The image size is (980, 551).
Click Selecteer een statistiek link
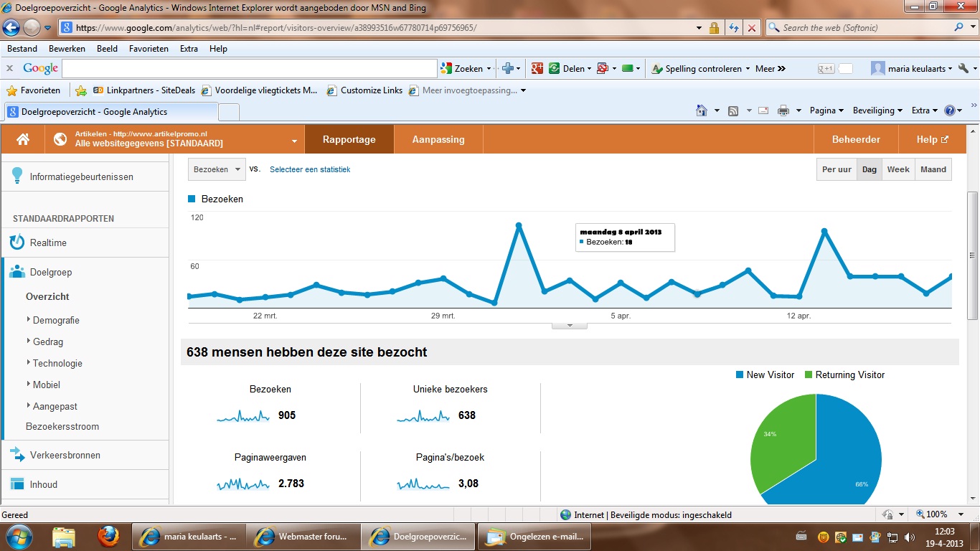pyautogui.click(x=310, y=170)
